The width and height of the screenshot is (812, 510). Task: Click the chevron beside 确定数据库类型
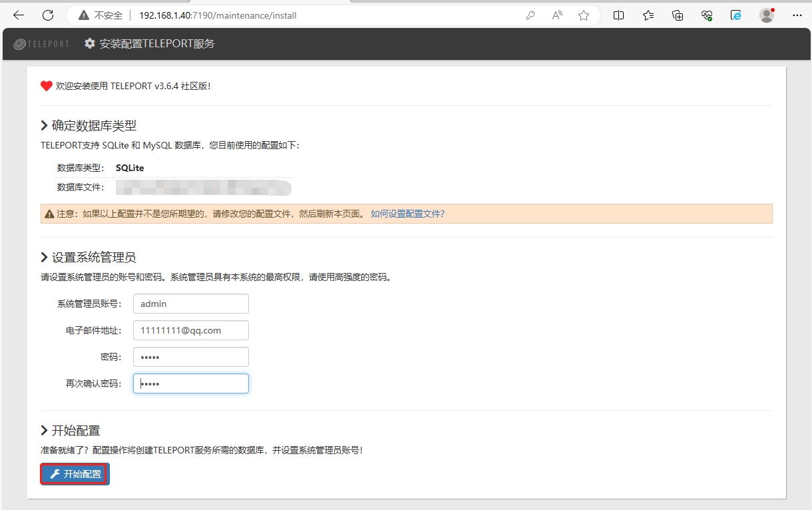[45, 125]
